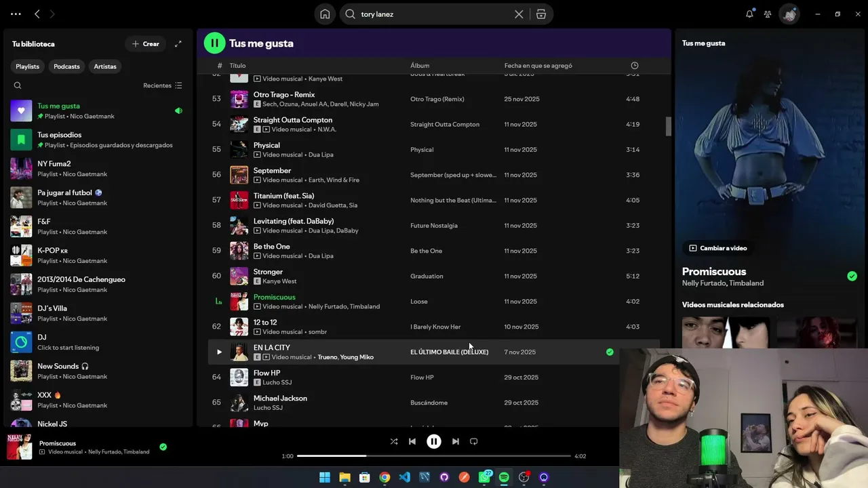Screen dimensions: 868x488
Task: Select the 'Straight Outta Compton' track title
Action: click(x=293, y=120)
